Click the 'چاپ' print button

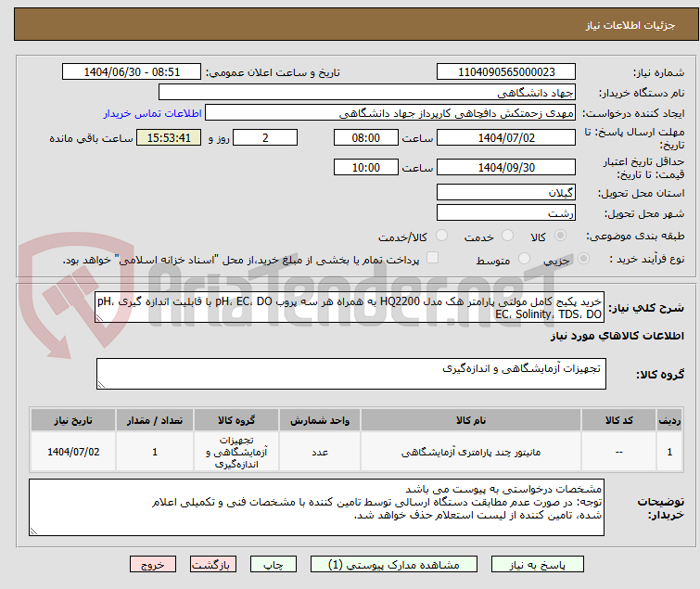tap(274, 565)
